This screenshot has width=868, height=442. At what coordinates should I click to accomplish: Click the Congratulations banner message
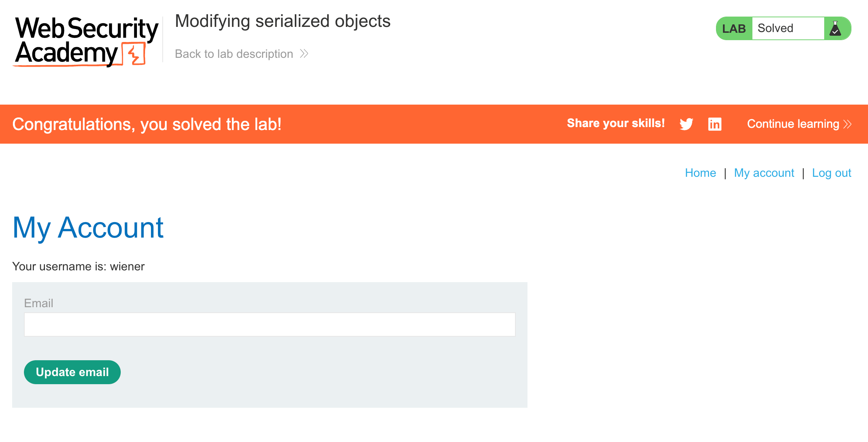(147, 124)
